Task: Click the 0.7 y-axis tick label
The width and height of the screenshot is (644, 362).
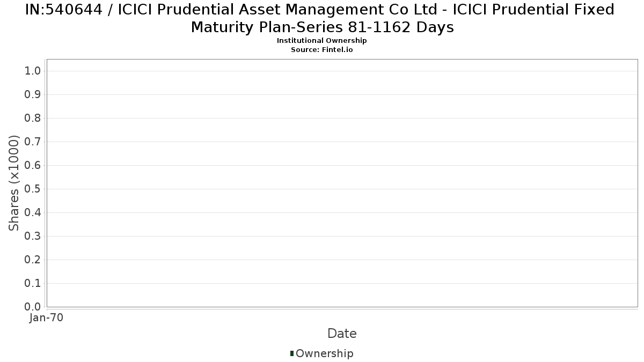Action: point(33,142)
